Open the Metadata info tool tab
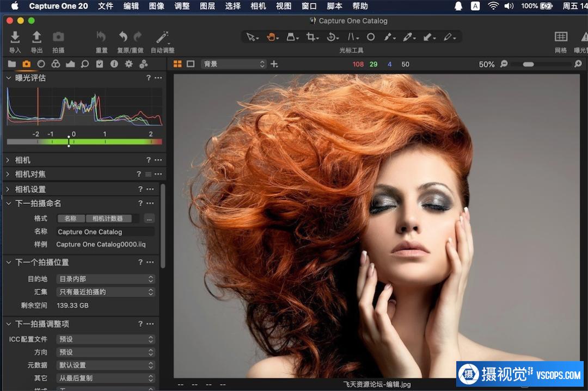This screenshot has height=391, width=588. click(114, 64)
